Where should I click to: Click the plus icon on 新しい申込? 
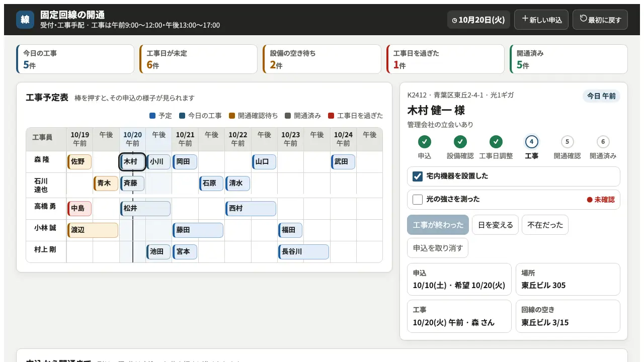coord(525,19)
